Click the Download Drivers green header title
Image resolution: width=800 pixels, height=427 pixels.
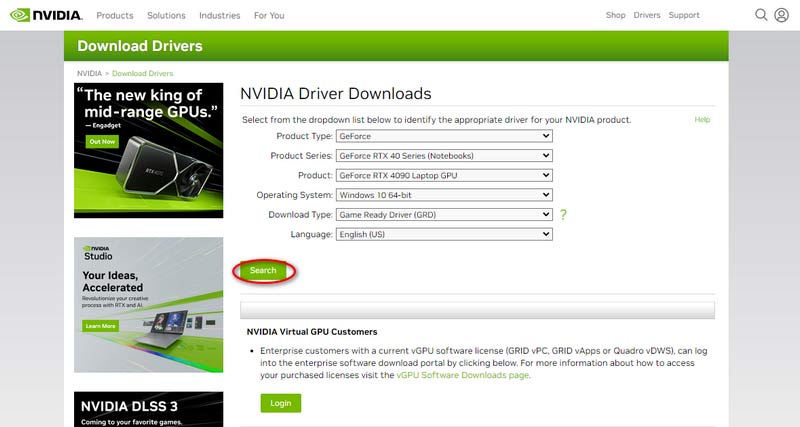pos(140,46)
